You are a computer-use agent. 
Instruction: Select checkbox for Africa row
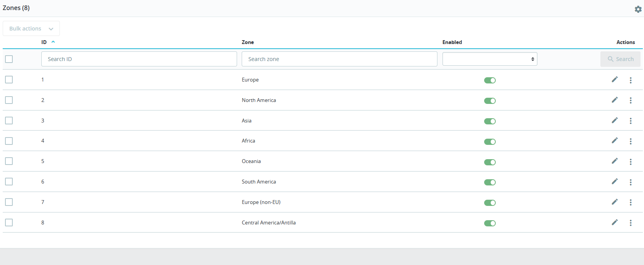pyautogui.click(x=9, y=141)
